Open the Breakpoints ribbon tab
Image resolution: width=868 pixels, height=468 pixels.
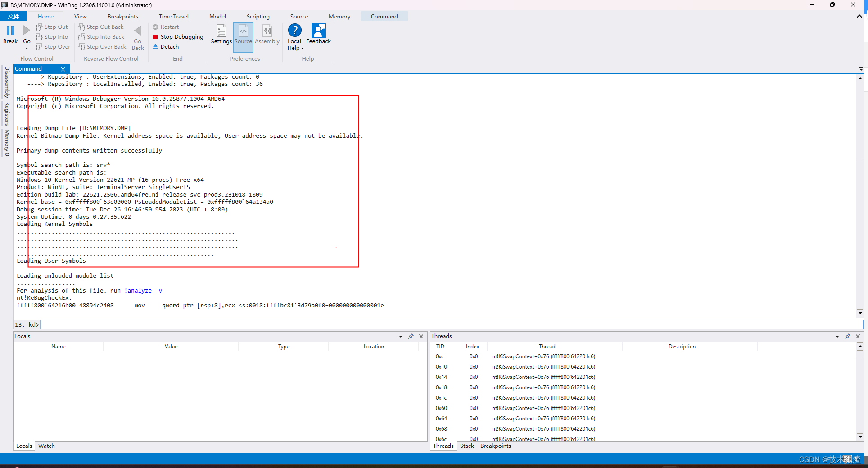[123, 17]
